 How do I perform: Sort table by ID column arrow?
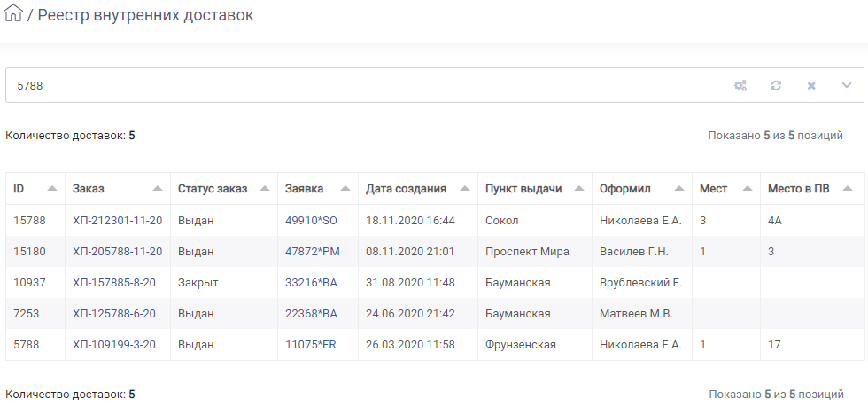[52, 189]
